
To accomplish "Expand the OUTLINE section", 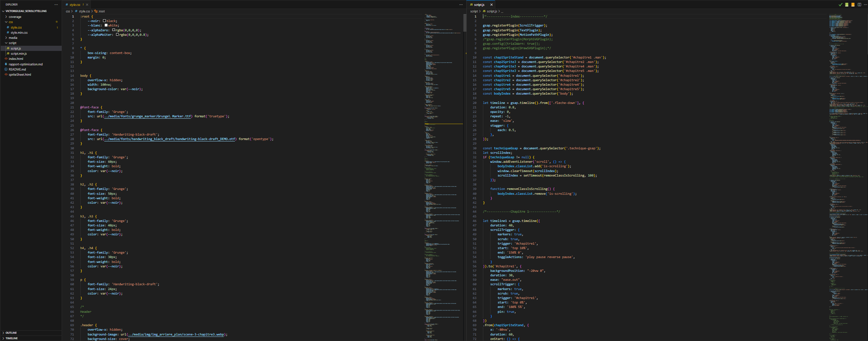I will point(31,333).
